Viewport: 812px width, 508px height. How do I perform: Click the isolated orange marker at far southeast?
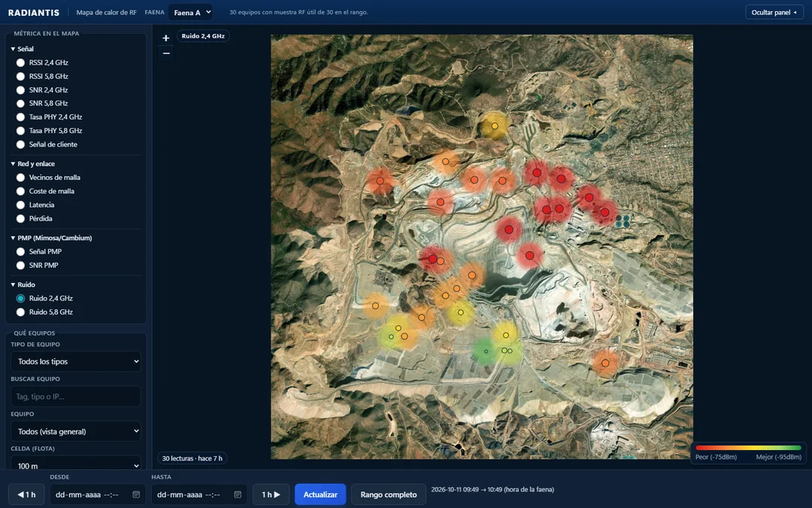(604, 363)
